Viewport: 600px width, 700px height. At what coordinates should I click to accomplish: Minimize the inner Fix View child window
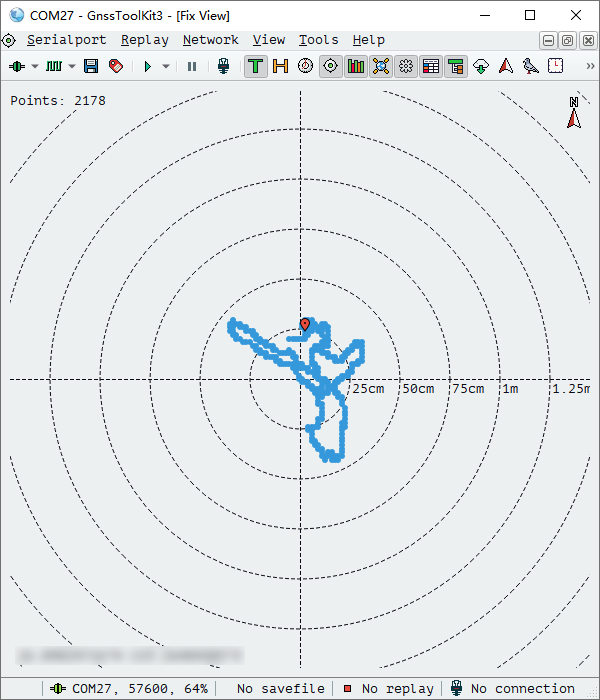(x=548, y=41)
